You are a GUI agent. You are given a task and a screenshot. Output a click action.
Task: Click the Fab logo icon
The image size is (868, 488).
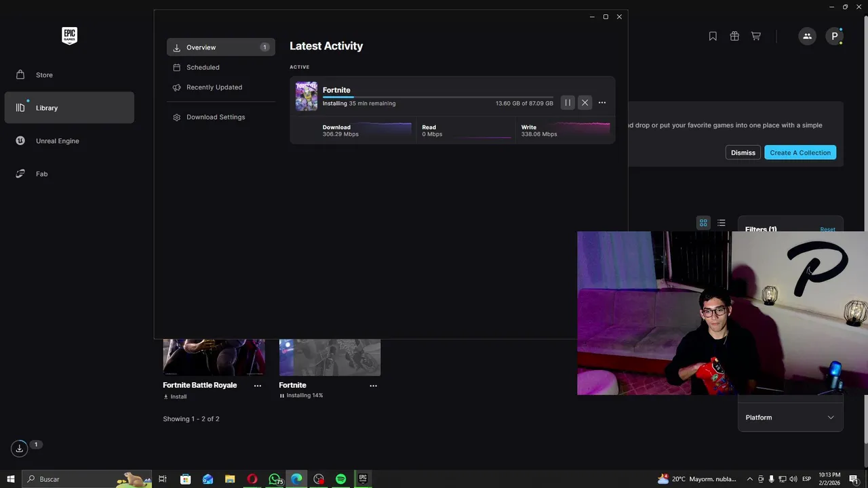click(x=20, y=174)
